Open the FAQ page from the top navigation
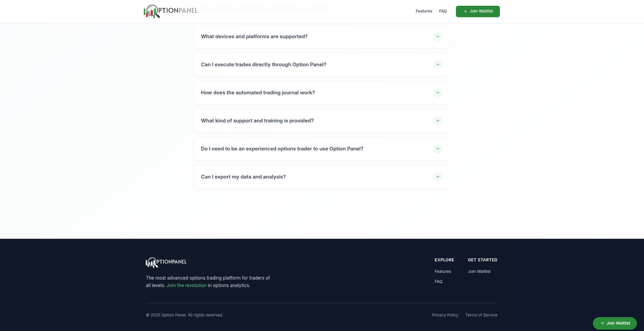Image resolution: width=644 pixels, height=331 pixels. click(443, 11)
